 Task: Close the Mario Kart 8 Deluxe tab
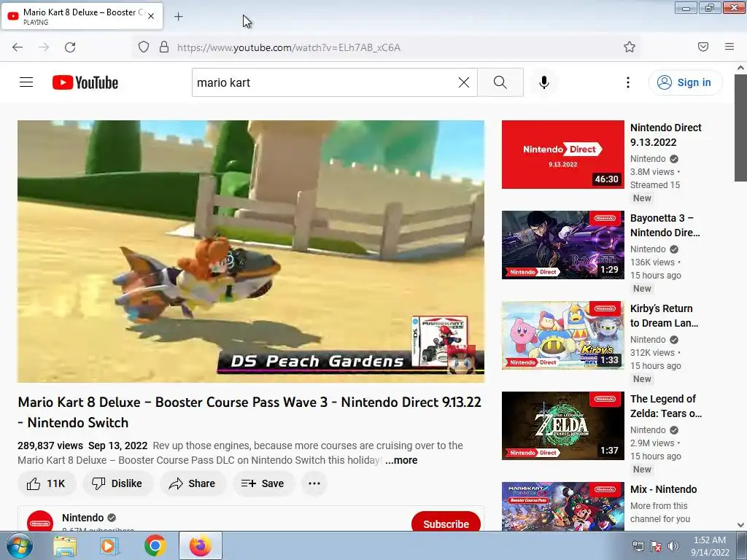click(151, 16)
